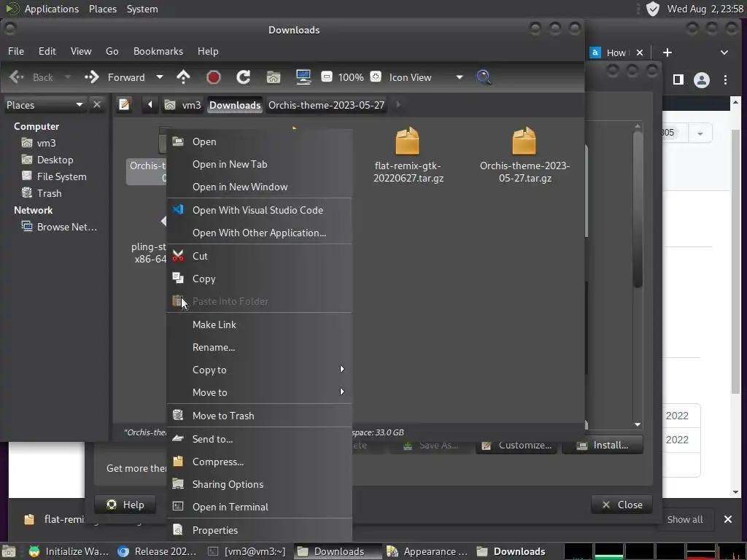Click Downloads path bar button
This screenshot has height=560, width=747.
(235, 105)
